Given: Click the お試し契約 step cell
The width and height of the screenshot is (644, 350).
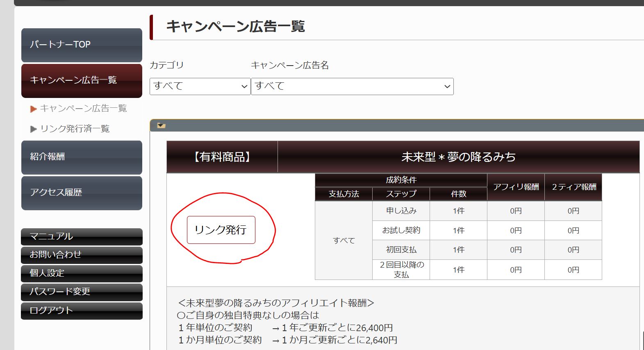Looking at the screenshot, I should (401, 230).
